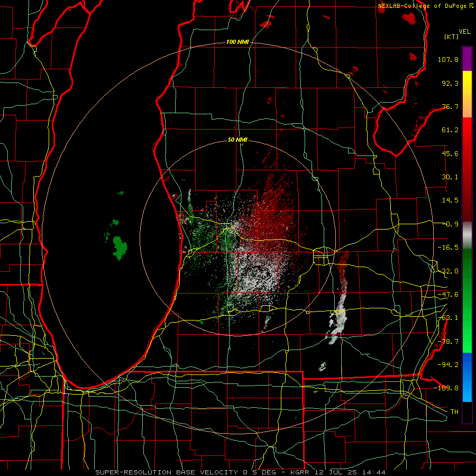Click the 61.2 legend value
Screen dimensions: 476x476
(450, 130)
